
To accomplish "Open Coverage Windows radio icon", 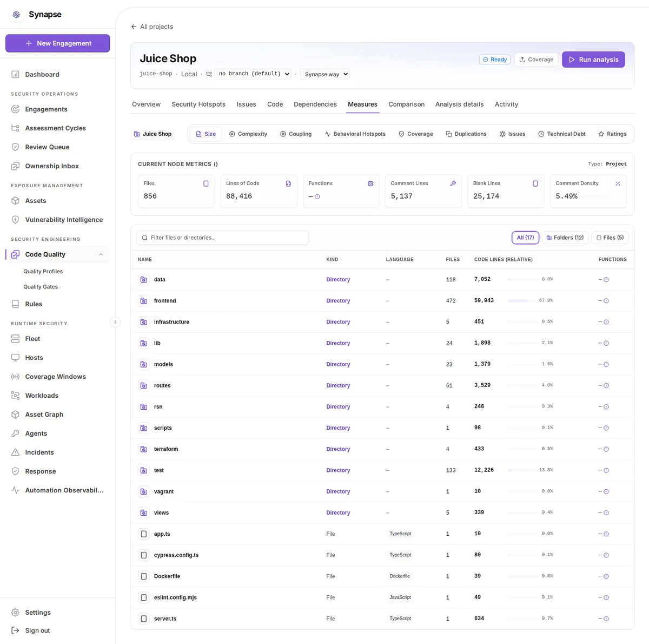I will [x=15, y=377].
